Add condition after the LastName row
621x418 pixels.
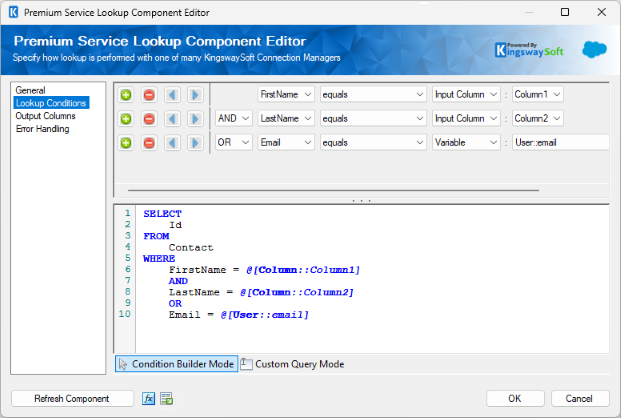pos(126,119)
